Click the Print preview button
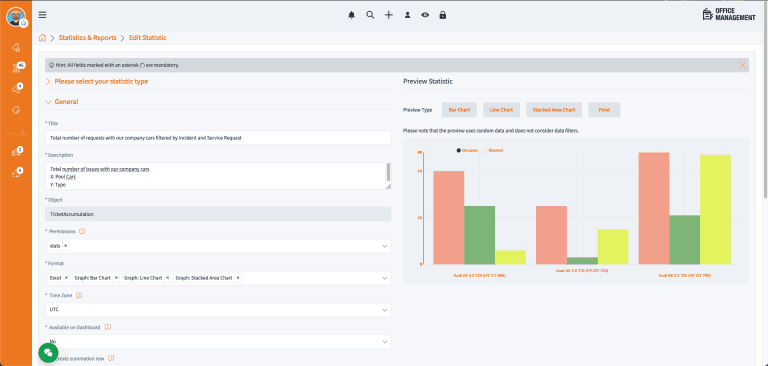 (604, 110)
